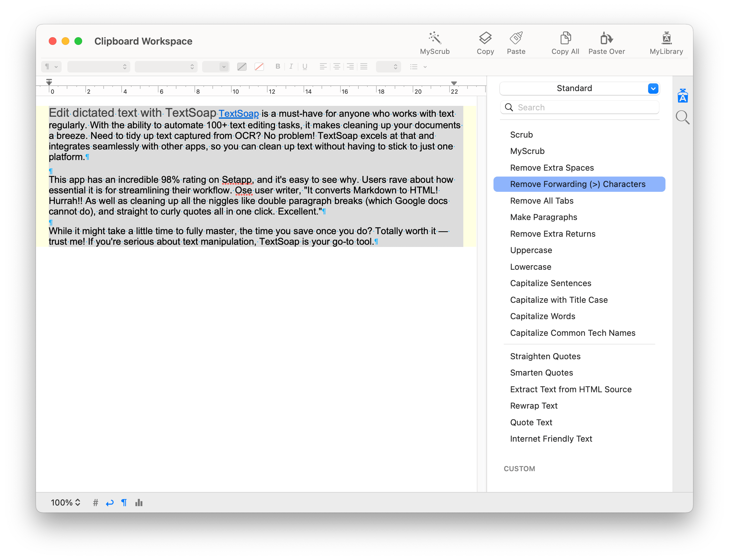Open the 100% zoom level popup
The height and width of the screenshot is (560, 729).
[65, 503]
